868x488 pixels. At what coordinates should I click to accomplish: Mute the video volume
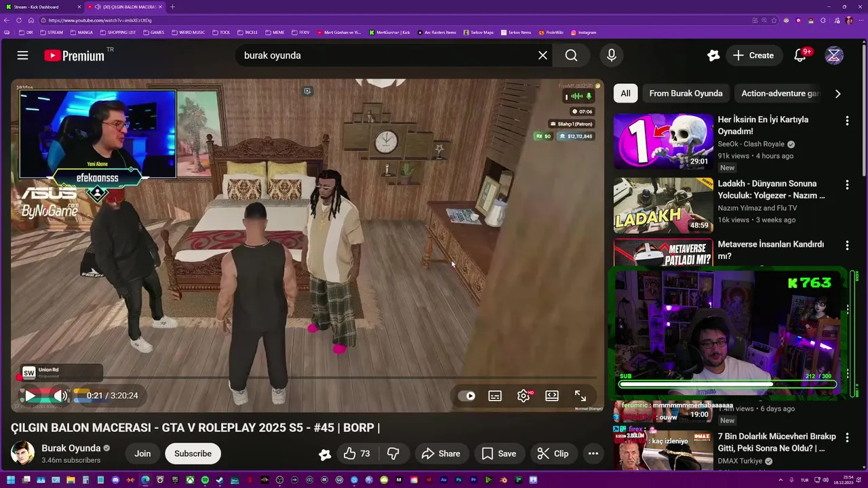point(60,396)
